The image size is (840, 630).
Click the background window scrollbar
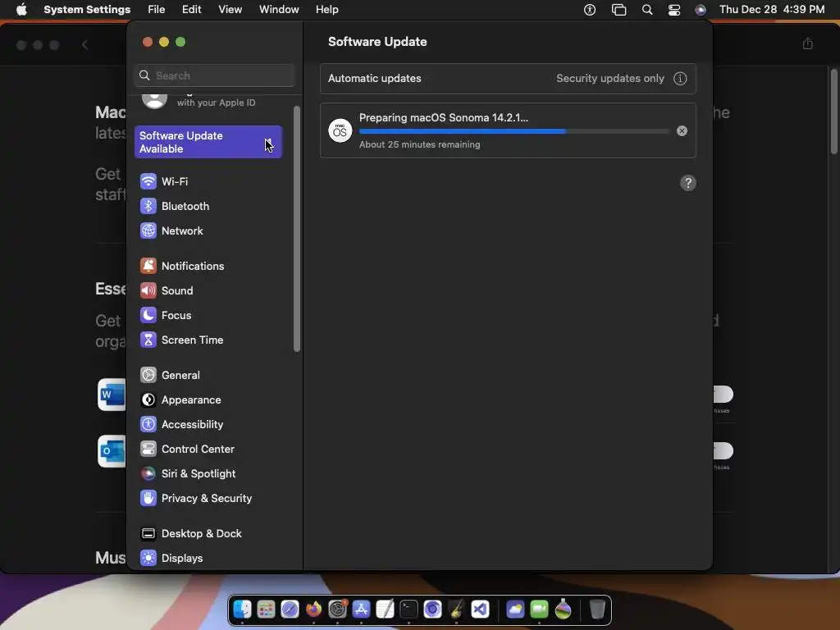(x=833, y=111)
